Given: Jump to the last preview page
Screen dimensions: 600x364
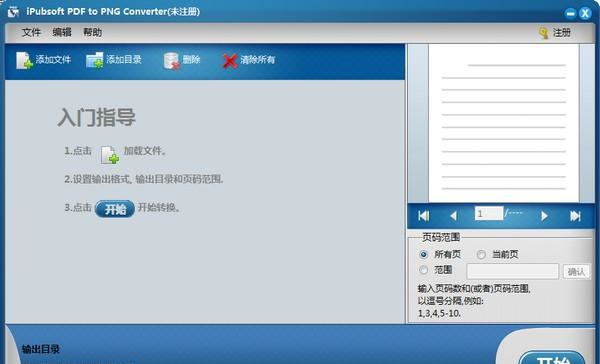Looking at the screenshot, I should tap(575, 216).
